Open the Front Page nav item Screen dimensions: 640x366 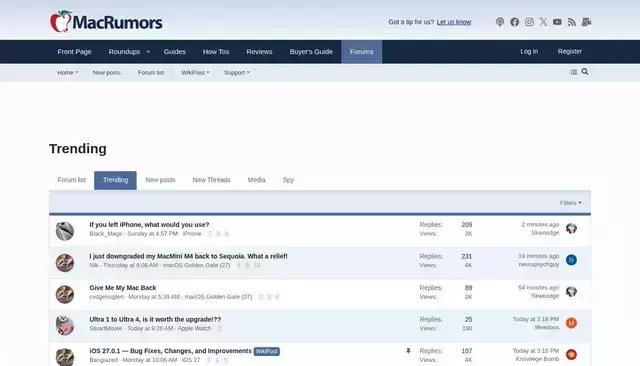point(74,52)
